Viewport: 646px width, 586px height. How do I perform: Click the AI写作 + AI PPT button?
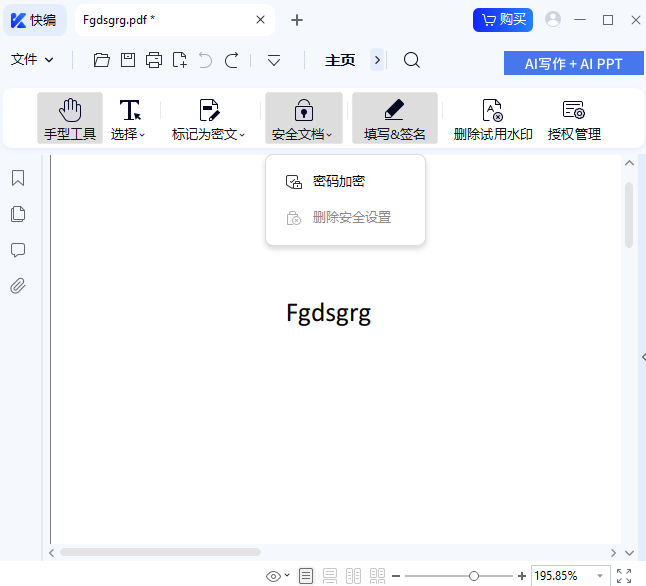point(573,63)
